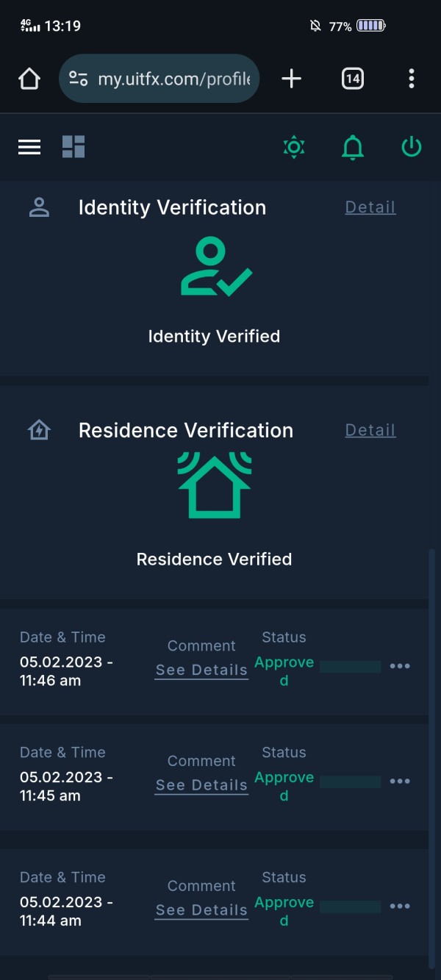The height and width of the screenshot is (980, 441).
Task: Open Detail link for Residence Verification
Action: [x=370, y=430]
